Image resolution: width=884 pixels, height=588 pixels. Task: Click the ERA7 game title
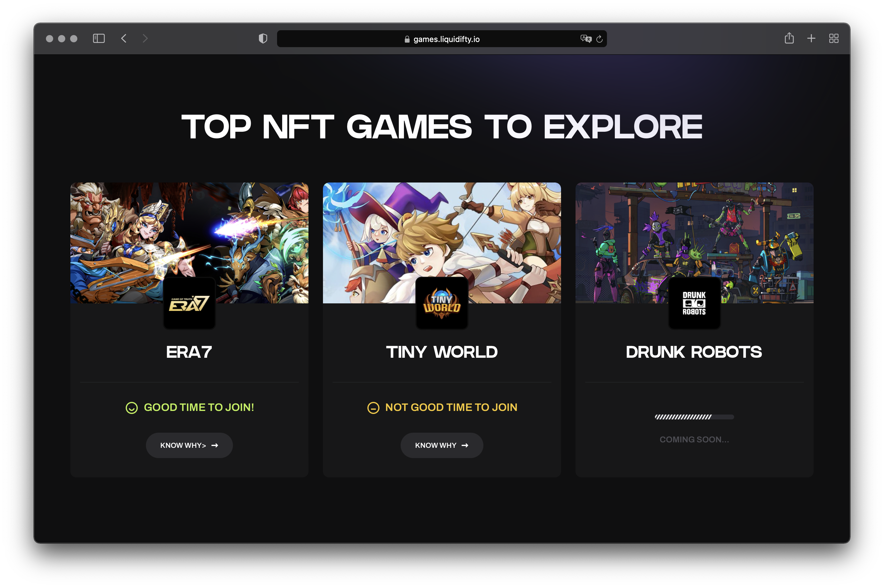[x=189, y=352]
